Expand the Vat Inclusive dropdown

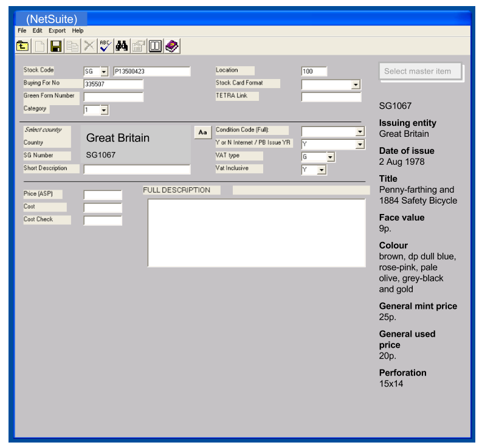click(x=322, y=170)
